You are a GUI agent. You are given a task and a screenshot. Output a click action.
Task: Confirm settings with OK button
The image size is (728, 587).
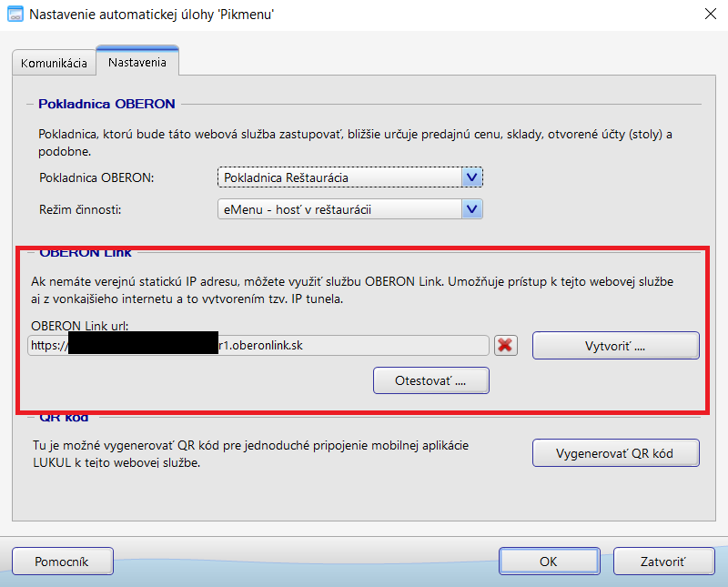550,562
